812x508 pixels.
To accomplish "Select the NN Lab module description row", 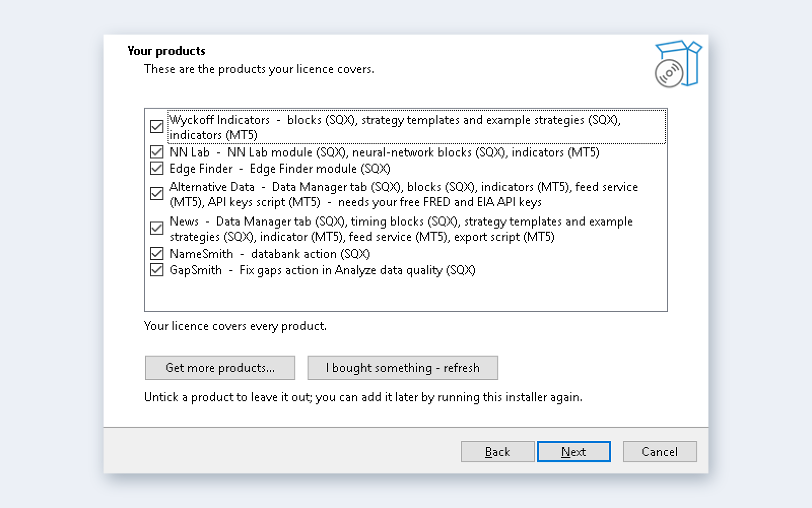I will coord(384,152).
